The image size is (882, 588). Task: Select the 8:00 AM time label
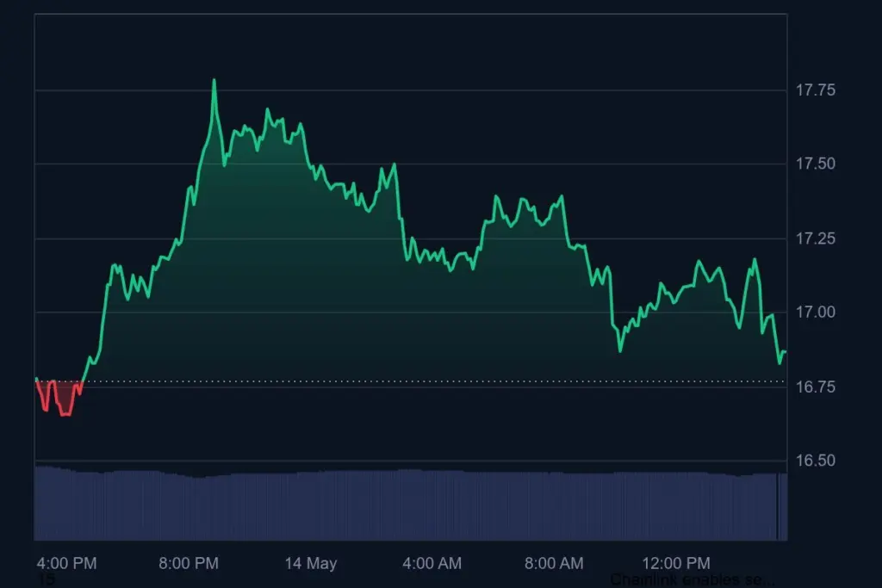click(554, 564)
